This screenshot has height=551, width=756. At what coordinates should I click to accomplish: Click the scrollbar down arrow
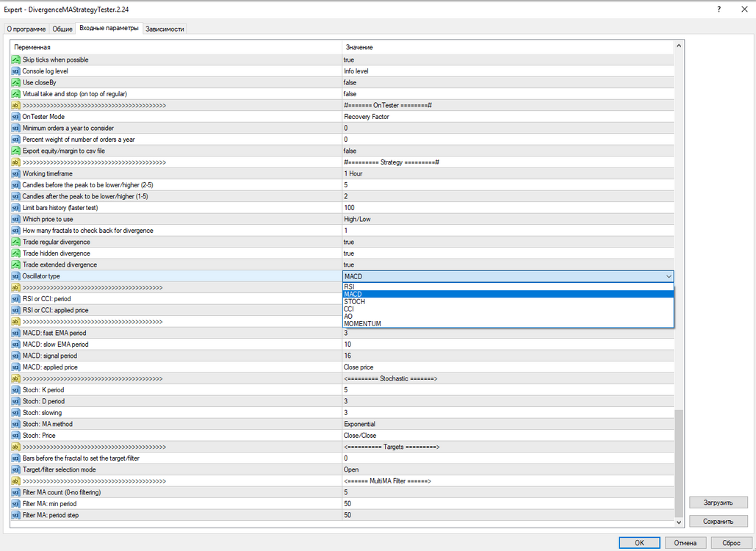[x=679, y=522]
